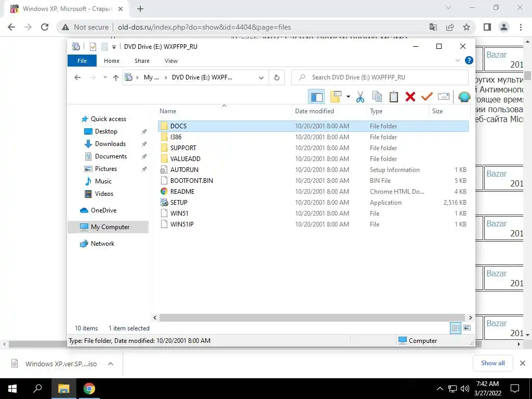Select the BOOTFONT.BIN file
Screen dimensions: 532x399
[313, 180]
